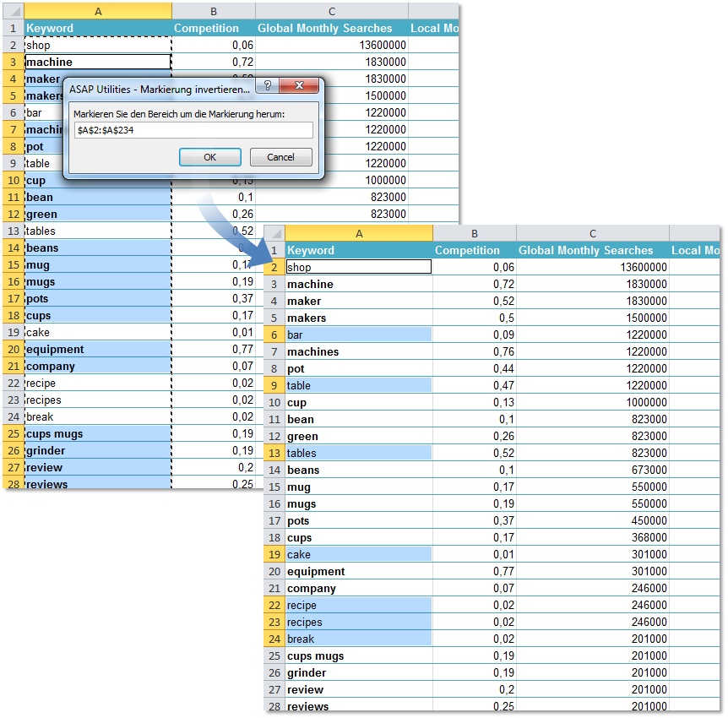Screen dimensions: 728x718
Task: Select column A header in left sheet
Action: coord(98,11)
